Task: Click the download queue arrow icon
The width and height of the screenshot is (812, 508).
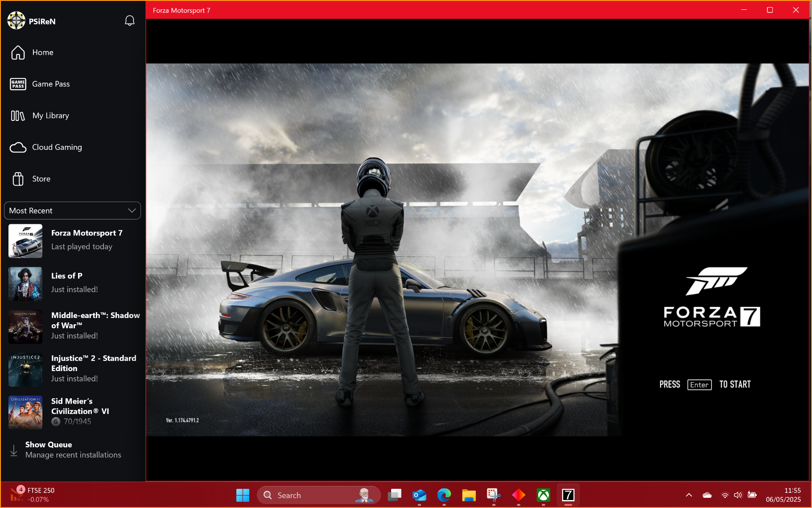Action: [14, 450]
